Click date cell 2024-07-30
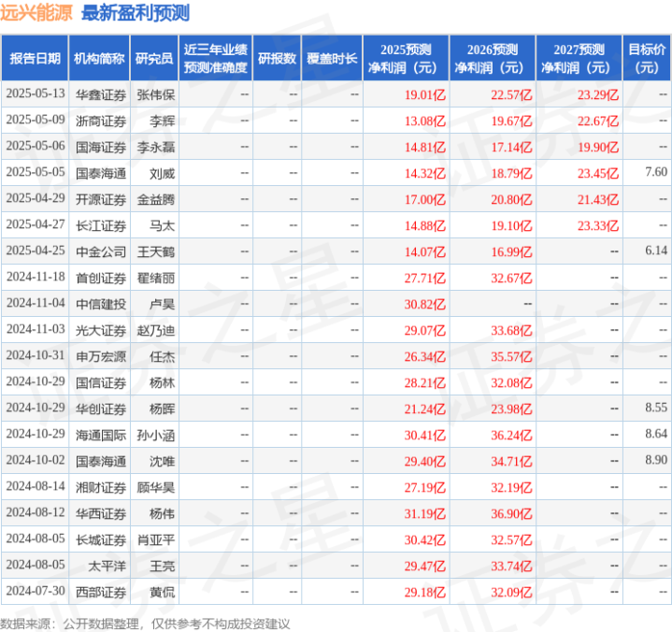The height and width of the screenshot is (632, 672). (36, 591)
